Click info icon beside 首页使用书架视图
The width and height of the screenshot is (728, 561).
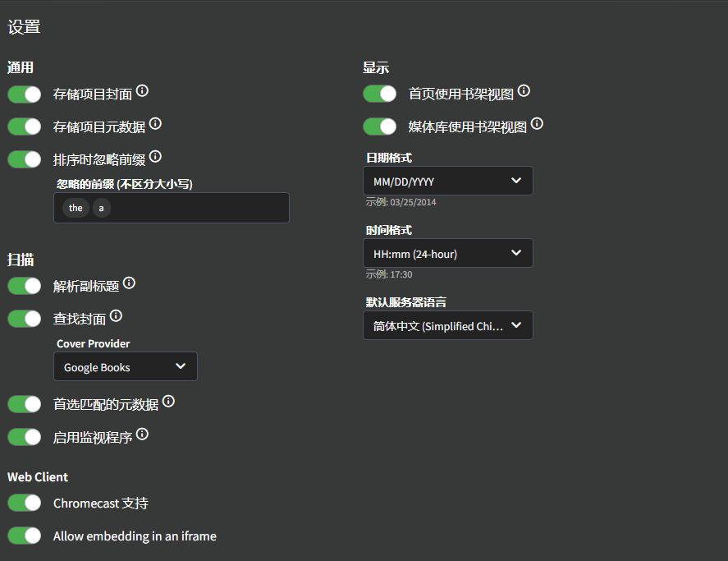pos(524,91)
